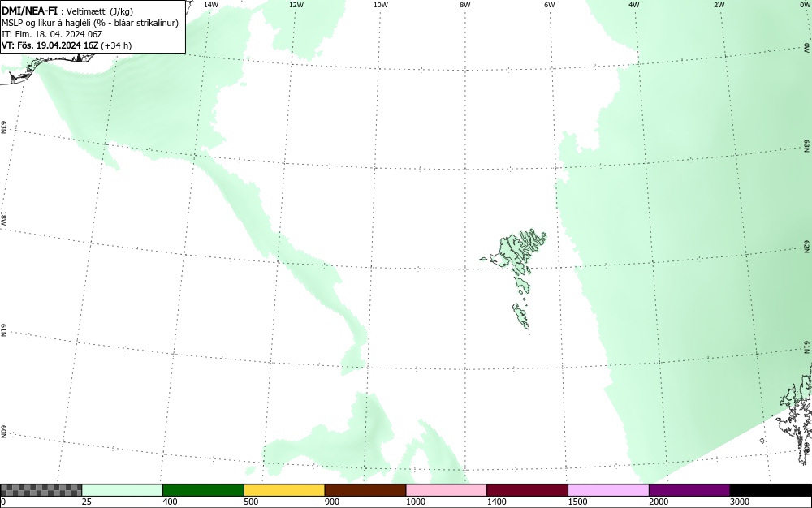Click the dark green 400–500 legend swatch
This screenshot has height=508, width=812.
point(203,490)
